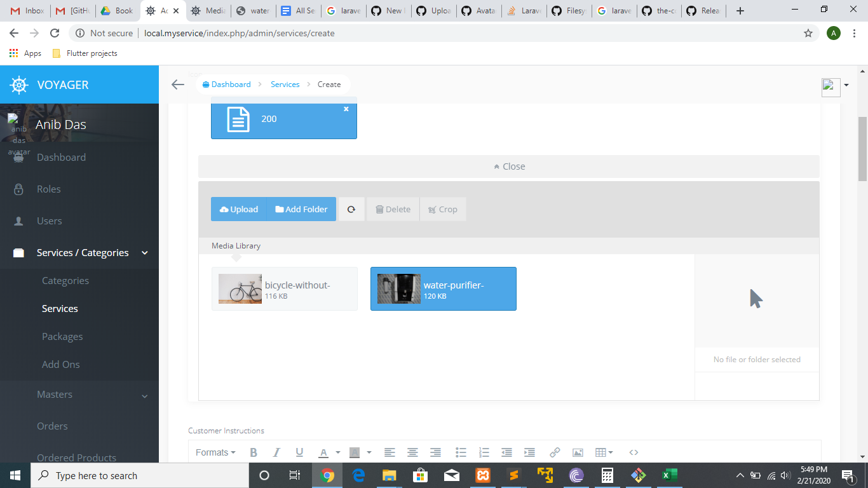The height and width of the screenshot is (488, 868).
Task: Collapse the media manager with Close
Action: tap(508, 166)
